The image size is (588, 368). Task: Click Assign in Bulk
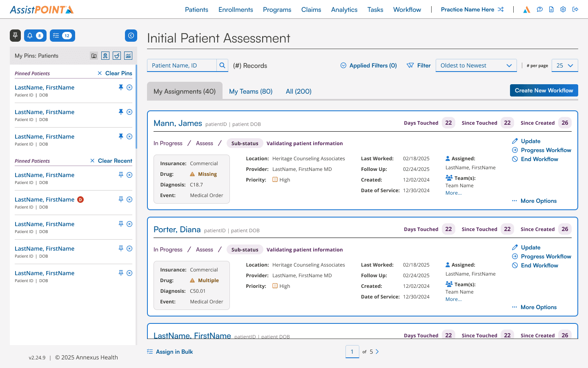tap(170, 352)
